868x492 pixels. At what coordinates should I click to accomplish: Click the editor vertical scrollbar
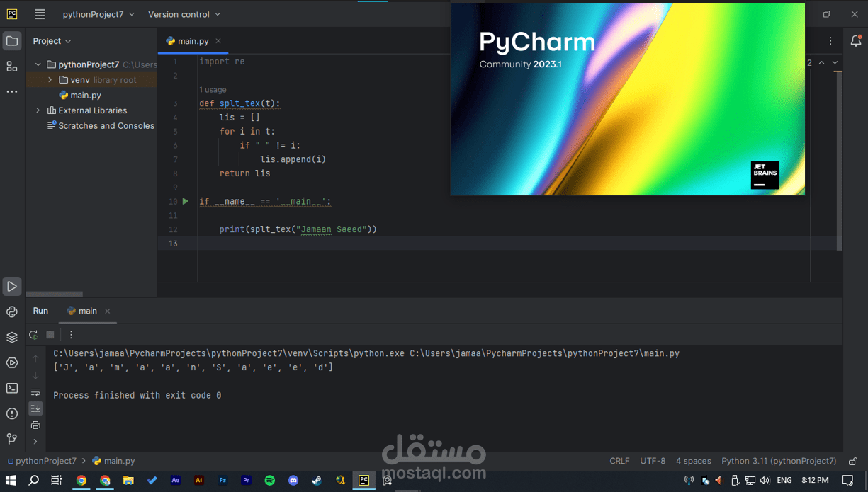click(x=839, y=161)
